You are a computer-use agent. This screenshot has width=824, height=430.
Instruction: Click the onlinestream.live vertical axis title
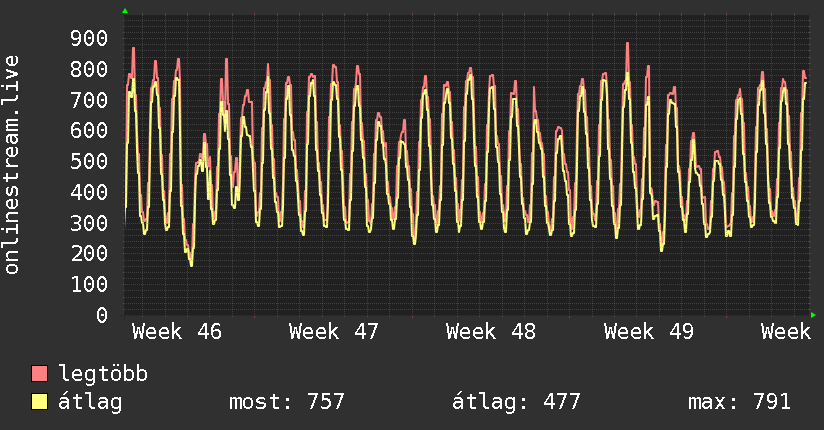click(x=11, y=165)
